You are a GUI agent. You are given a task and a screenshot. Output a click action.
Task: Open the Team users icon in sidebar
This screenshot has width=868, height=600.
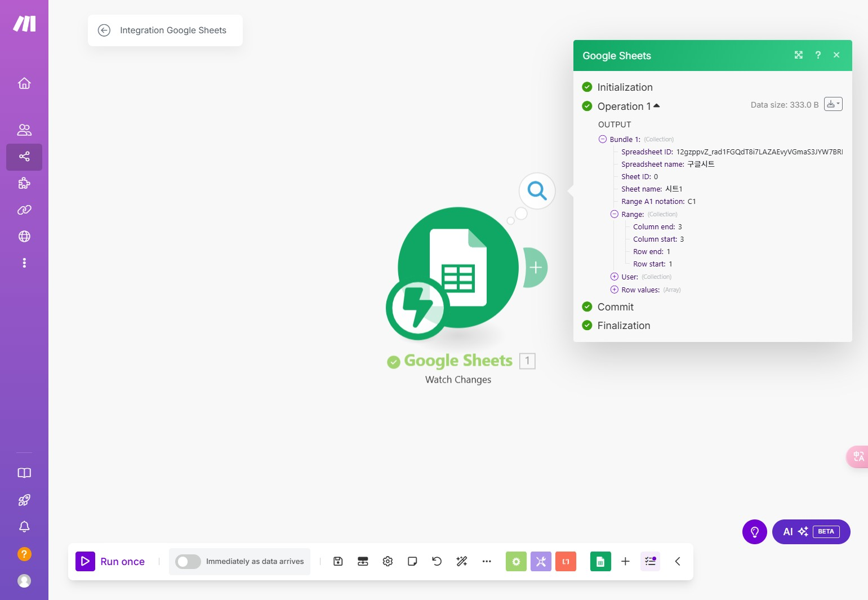click(24, 130)
